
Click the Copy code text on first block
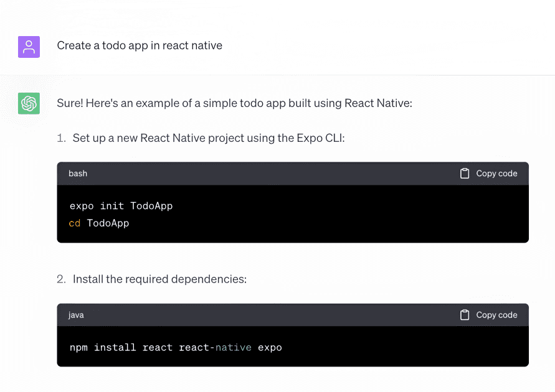[x=496, y=174]
